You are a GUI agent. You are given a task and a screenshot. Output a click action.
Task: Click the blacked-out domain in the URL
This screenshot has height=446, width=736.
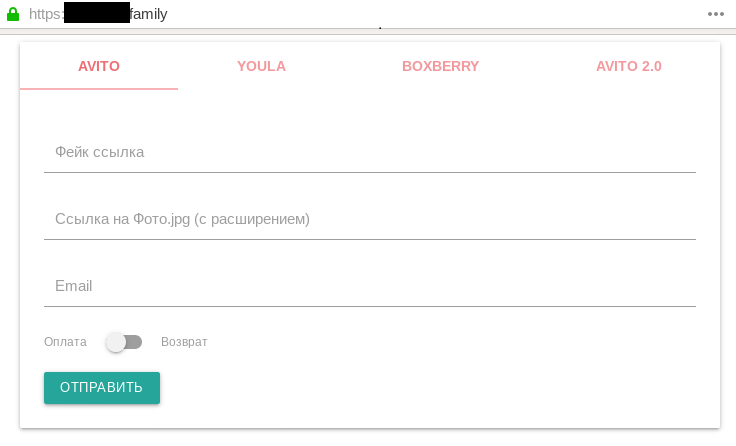[x=96, y=14]
